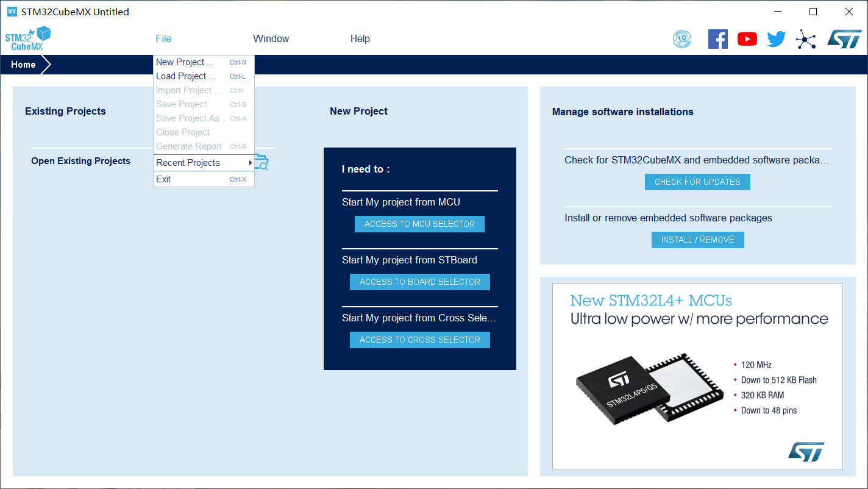Screen dimensions: 868x489
Task: Click Close Project menu entry
Action: pos(204,132)
